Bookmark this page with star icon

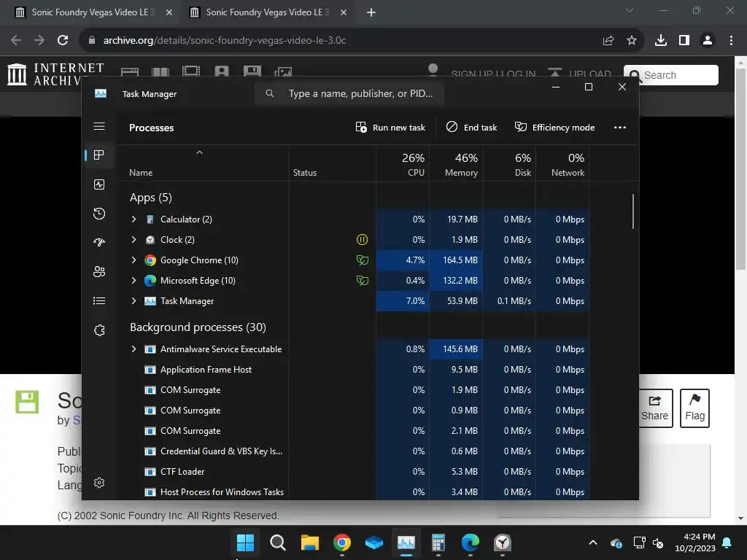click(x=632, y=40)
